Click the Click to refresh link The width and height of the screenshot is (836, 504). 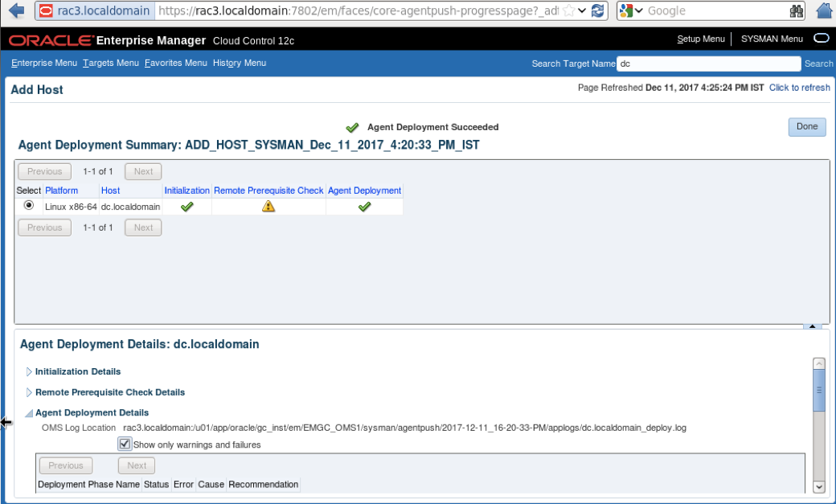coord(799,88)
